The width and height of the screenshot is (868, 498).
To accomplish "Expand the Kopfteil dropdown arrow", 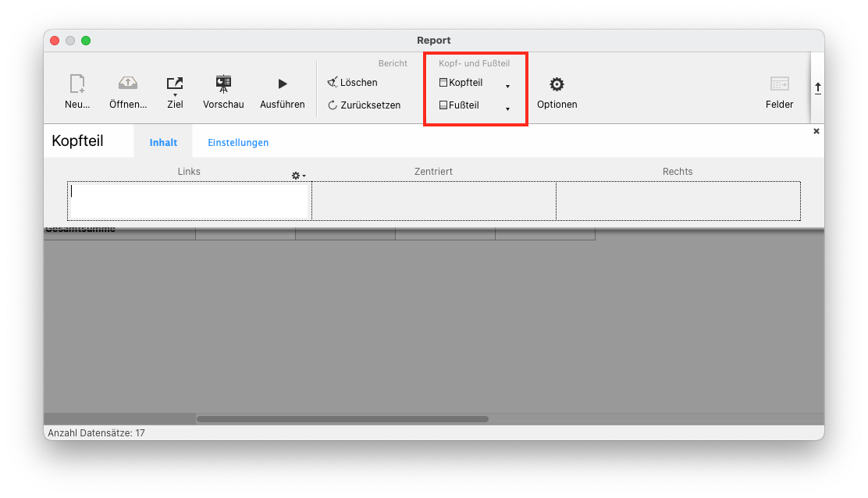I will 508,87.
